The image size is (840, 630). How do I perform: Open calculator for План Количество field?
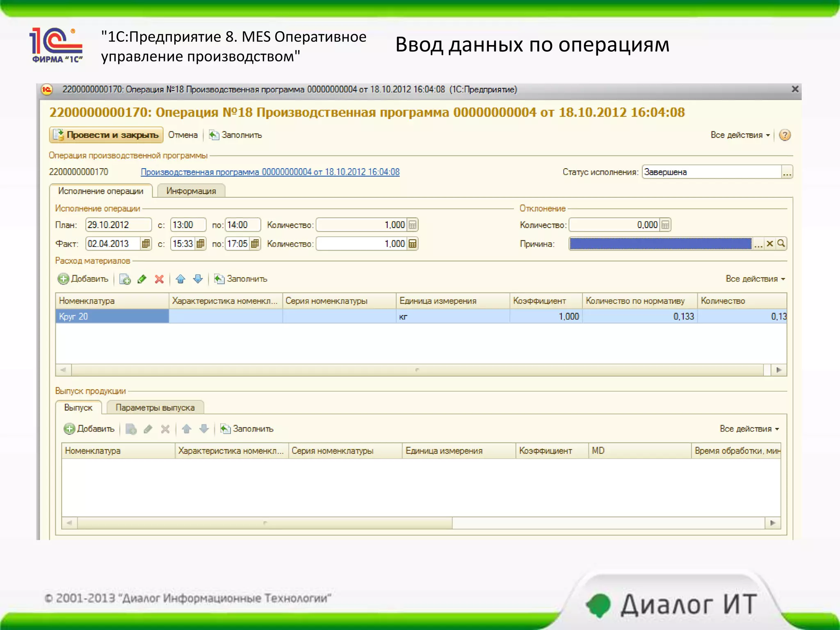pos(413,225)
